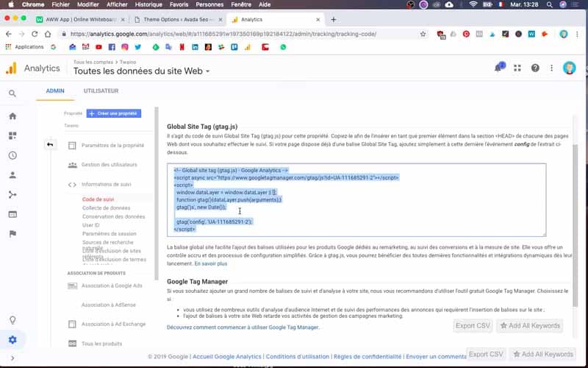This screenshot has width=588, height=368.
Task: Open the Analytics search icon in sidebar
Action: pos(12,93)
